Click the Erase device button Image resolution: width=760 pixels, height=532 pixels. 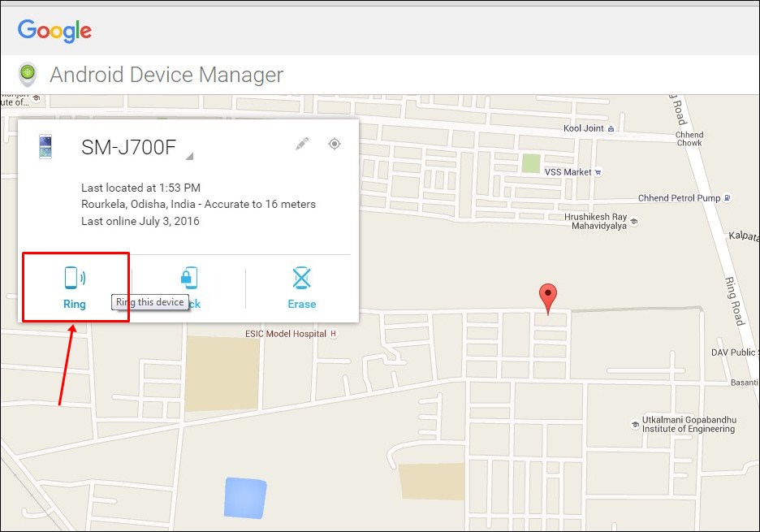(301, 288)
